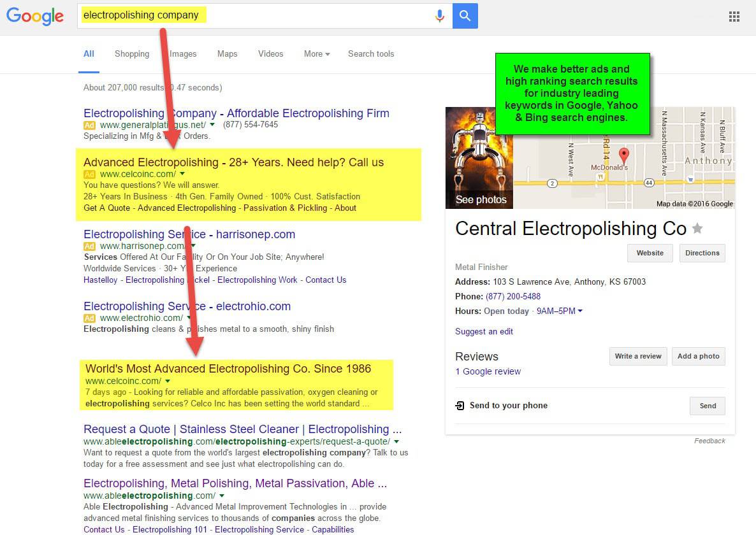Click the Website button in the business panel

[x=650, y=253]
